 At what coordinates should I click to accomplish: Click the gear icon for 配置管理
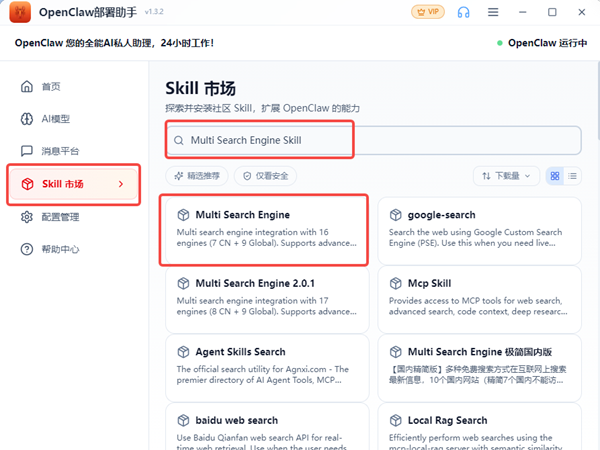point(27,217)
